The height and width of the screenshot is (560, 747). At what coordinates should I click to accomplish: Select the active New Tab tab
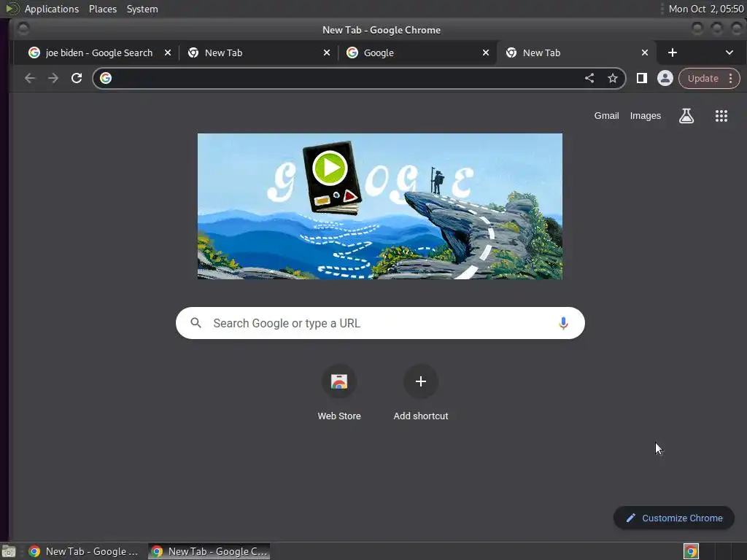pos(576,52)
